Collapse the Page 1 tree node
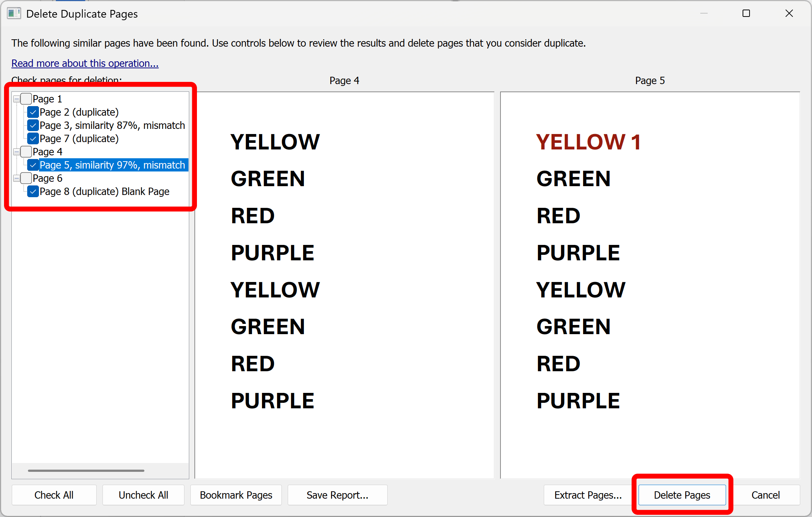This screenshot has width=812, height=517. [x=17, y=98]
